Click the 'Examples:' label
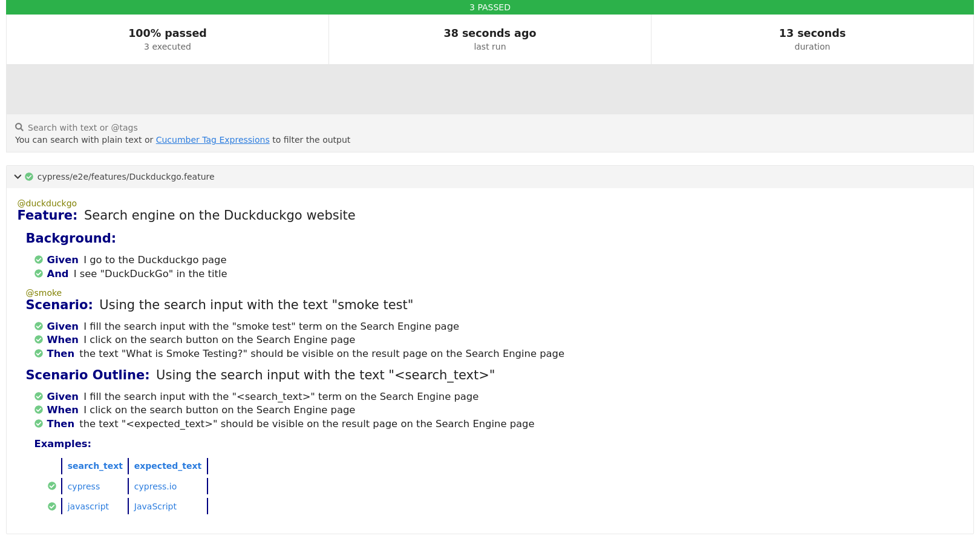This screenshot has height=556, width=980. coord(63,444)
